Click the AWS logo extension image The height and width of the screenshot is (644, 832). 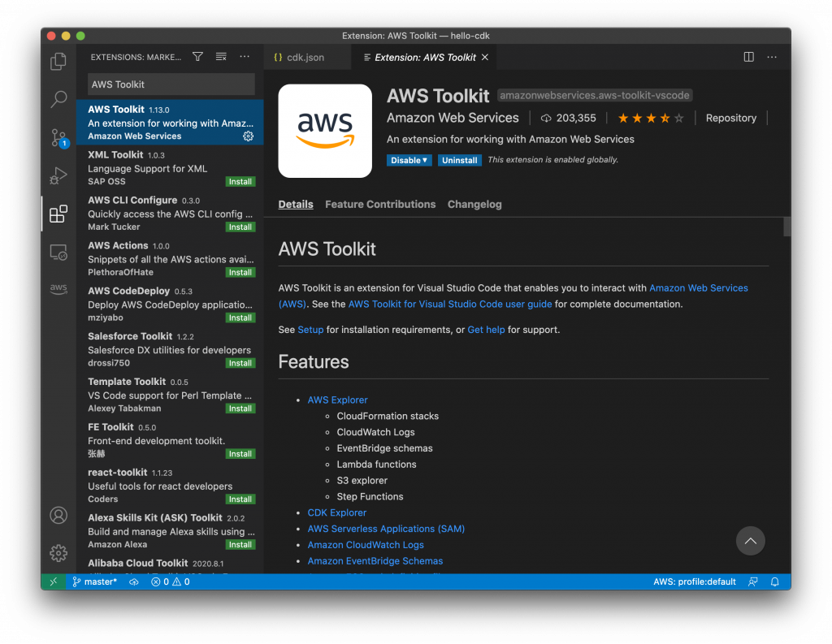pos(325,131)
